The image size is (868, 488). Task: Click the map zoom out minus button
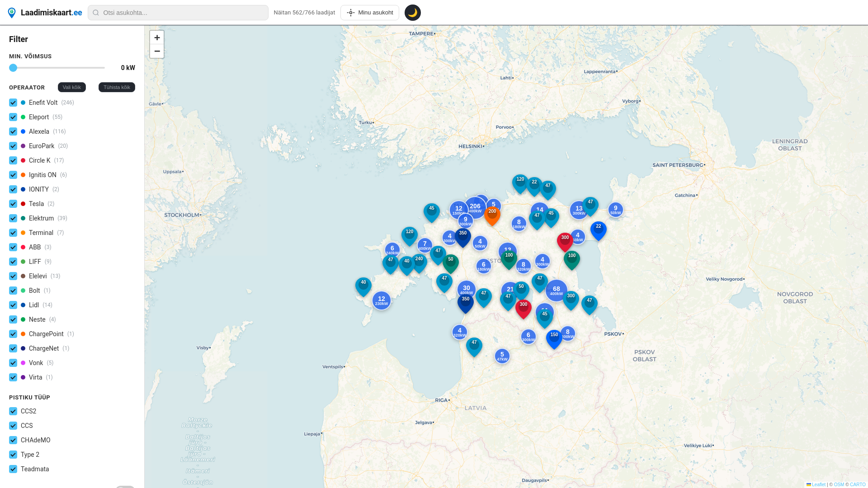[x=157, y=51]
